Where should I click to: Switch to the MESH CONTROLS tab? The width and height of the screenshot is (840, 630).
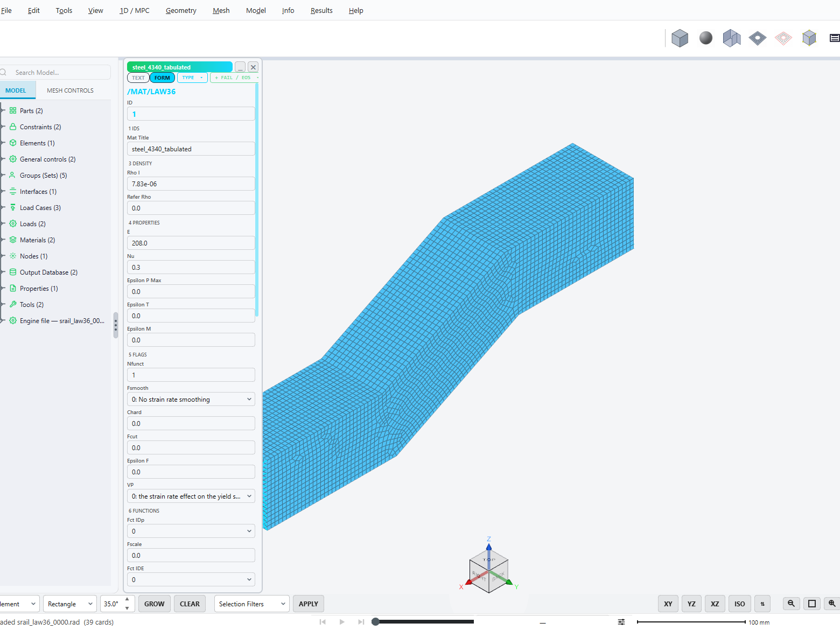pyautogui.click(x=70, y=90)
